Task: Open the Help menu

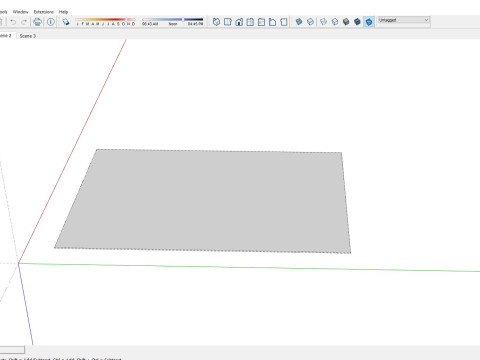Action: tap(63, 12)
